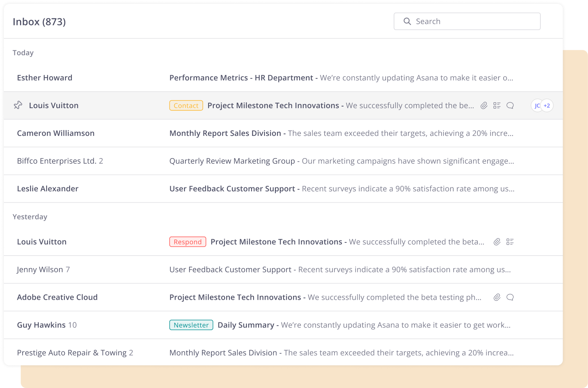The height and width of the screenshot is (388, 588).
Task: Open attachment icon in Respond-tagged Louis Vuitton row
Action: pyautogui.click(x=497, y=242)
